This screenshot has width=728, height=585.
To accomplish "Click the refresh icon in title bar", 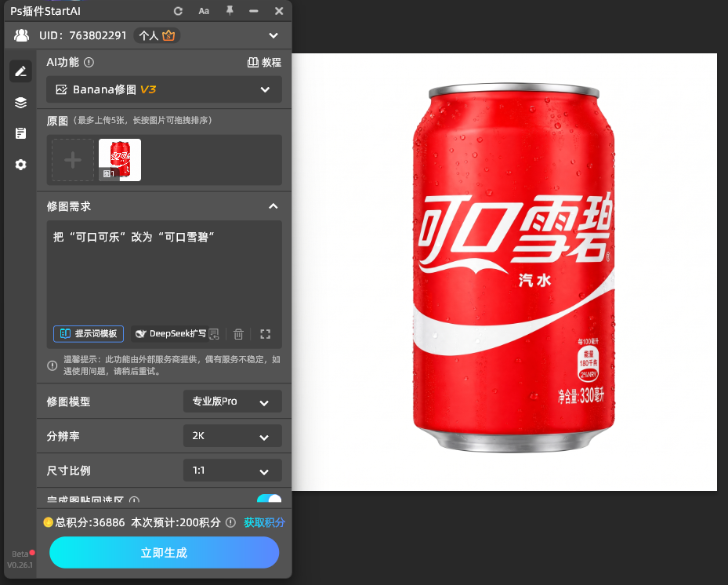I will [x=178, y=11].
